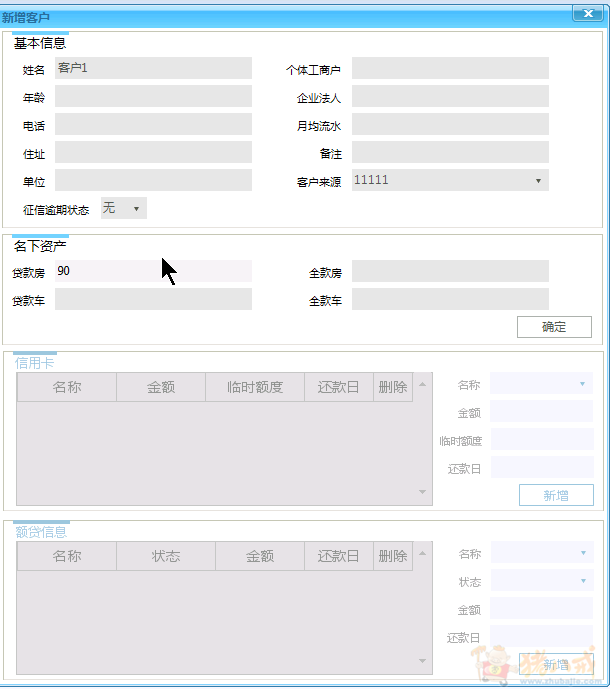This screenshot has height=689, width=610.
Task: Click into the 电话 text box
Action: [x=153, y=124]
